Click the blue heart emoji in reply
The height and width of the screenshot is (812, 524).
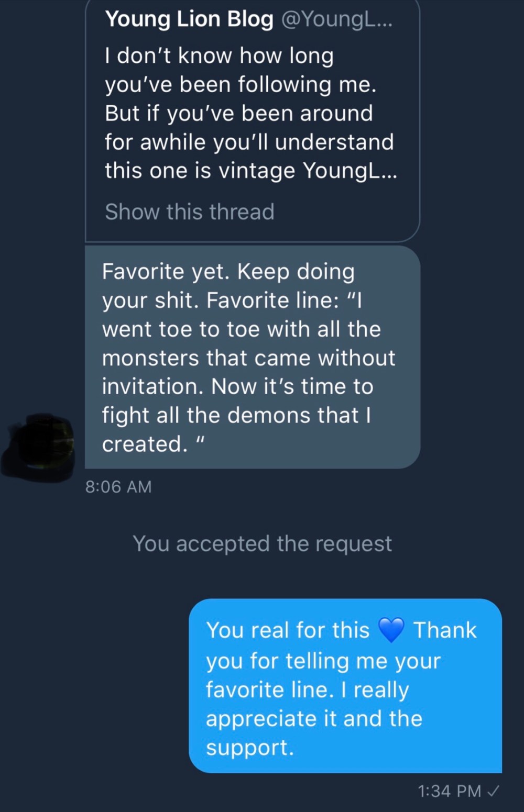(391, 630)
